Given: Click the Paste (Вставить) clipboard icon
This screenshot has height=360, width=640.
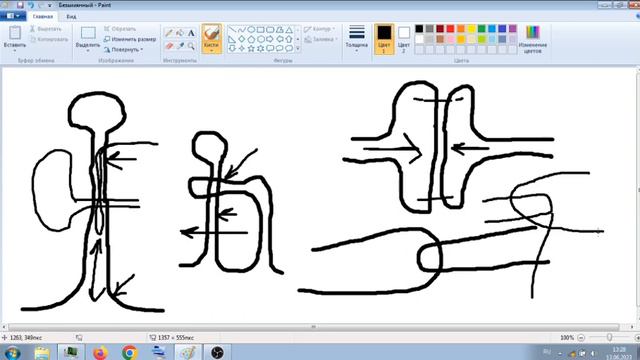Looking at the screenshot, I should point(15,33).
